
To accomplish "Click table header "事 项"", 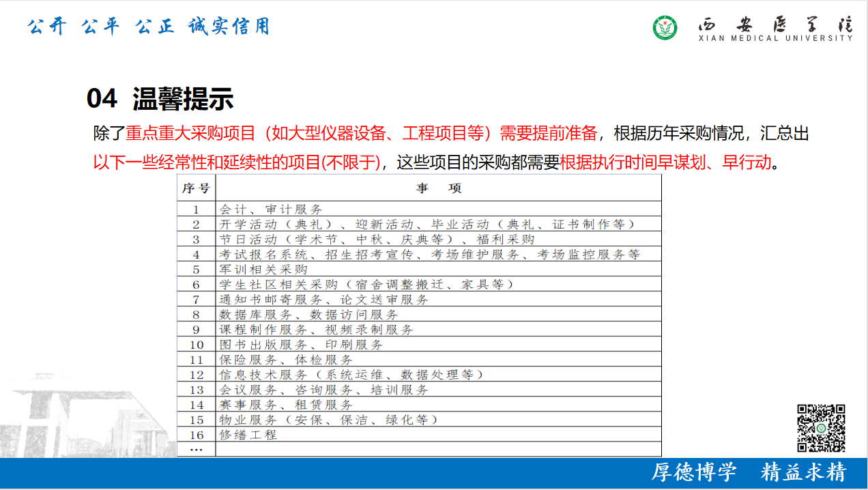I will pos(439,188).
